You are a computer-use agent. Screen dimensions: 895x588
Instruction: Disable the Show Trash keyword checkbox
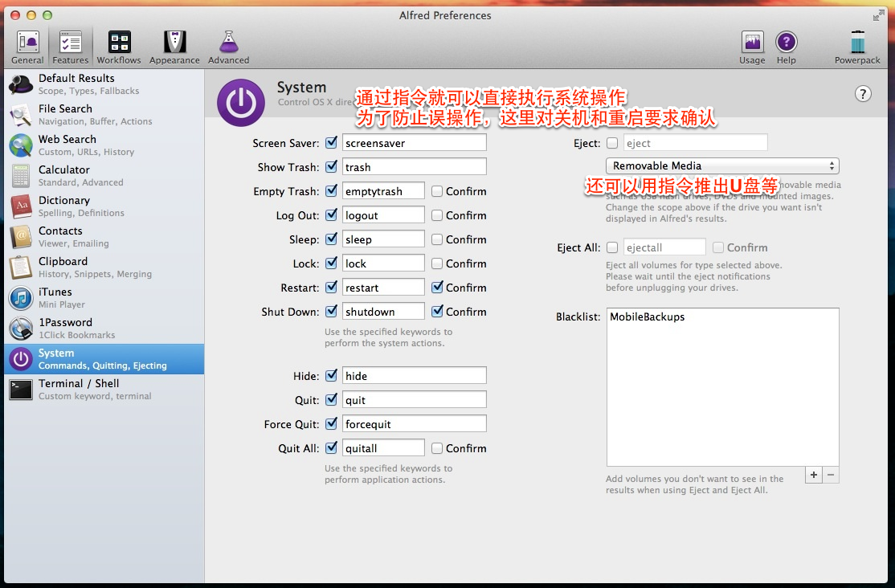(331, 167)
